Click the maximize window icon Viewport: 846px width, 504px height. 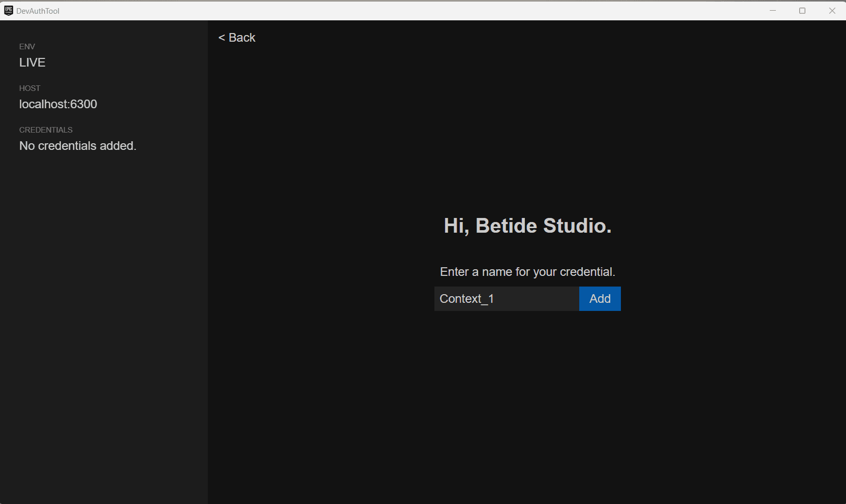coord(803,10)
